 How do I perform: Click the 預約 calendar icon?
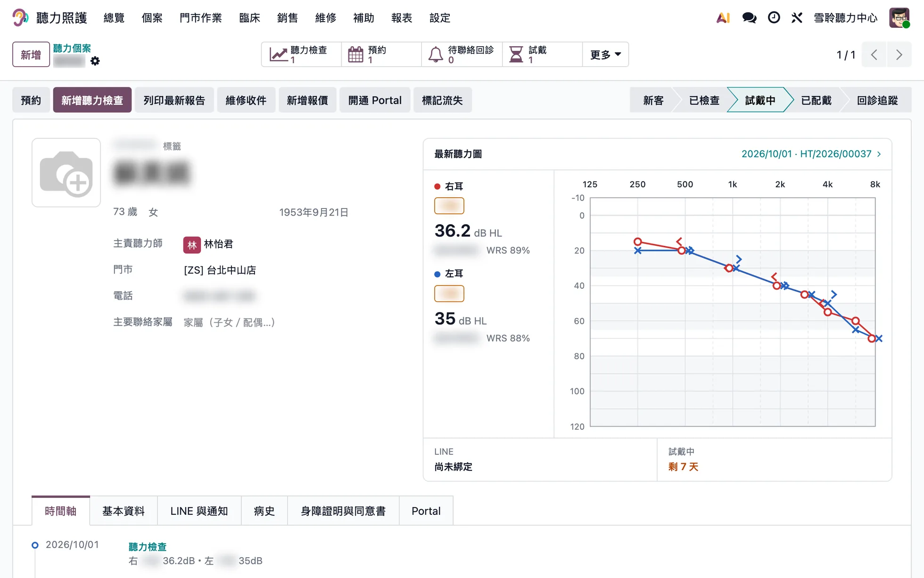pos(355,54)
